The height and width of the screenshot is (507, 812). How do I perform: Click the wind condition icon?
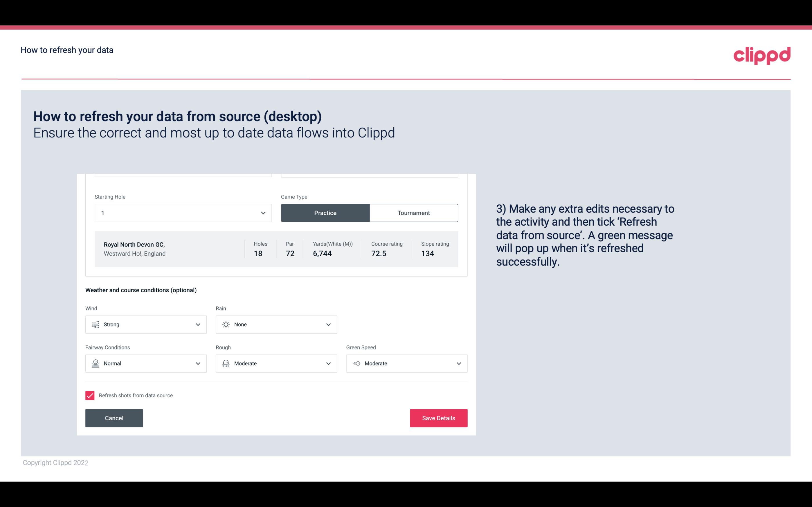(x=95, y=324)
